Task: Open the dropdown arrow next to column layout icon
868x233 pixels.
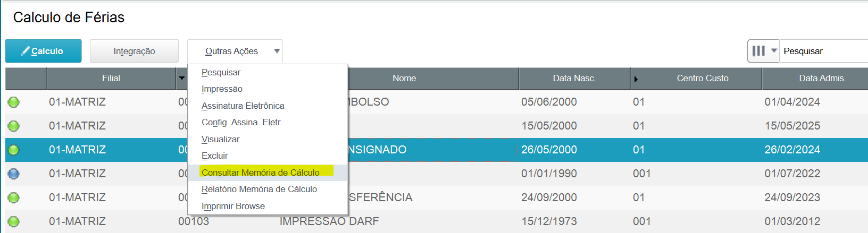Action: [774, 50]
